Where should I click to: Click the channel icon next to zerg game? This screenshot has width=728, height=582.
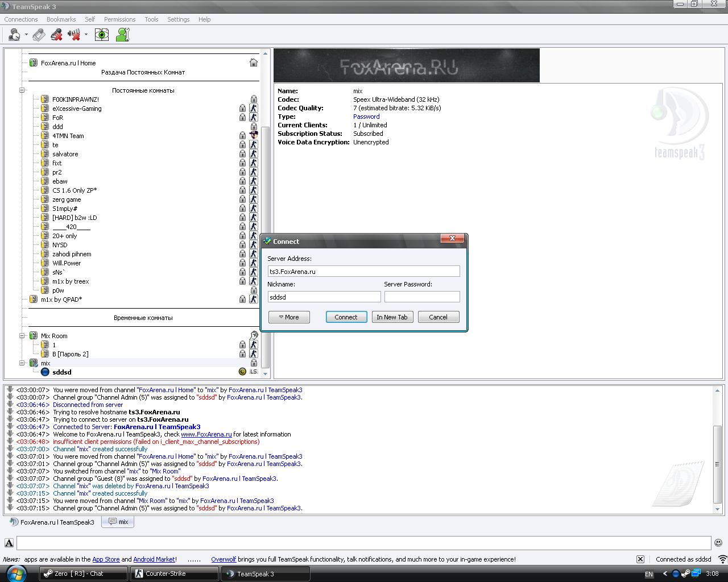tap(45, 199)
